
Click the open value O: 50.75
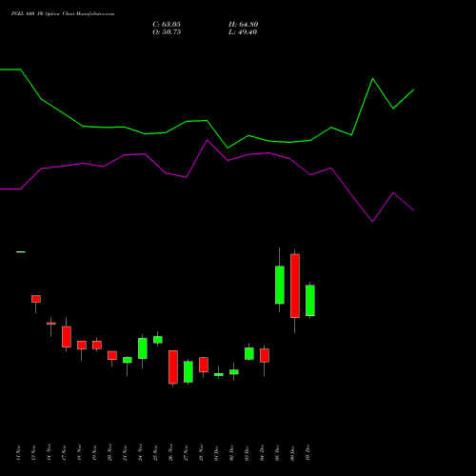click(167, 32)
